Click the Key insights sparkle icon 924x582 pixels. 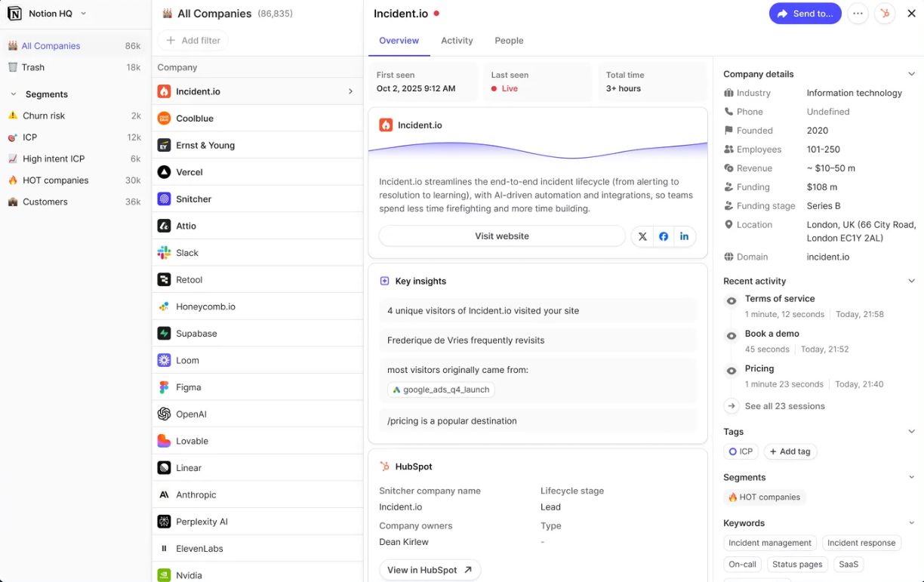click(x=384, y=281)
